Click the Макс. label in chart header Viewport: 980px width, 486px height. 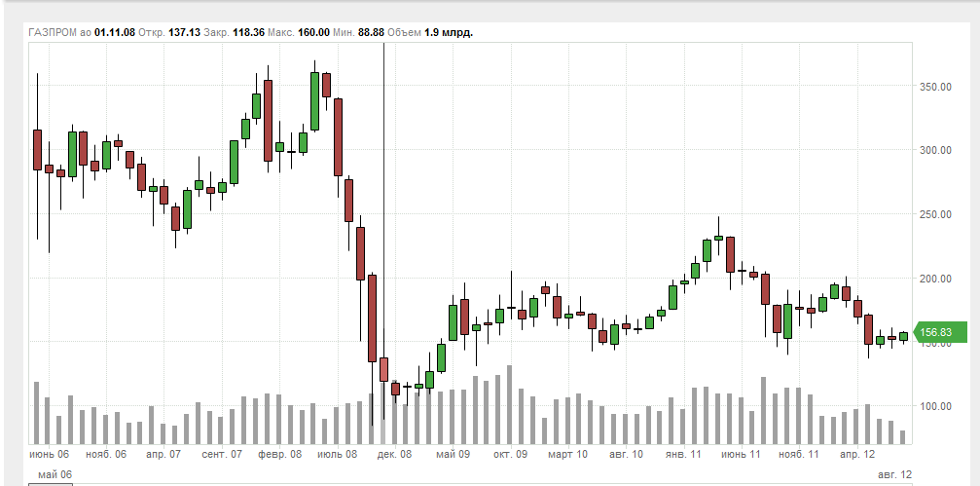point(281,32)
